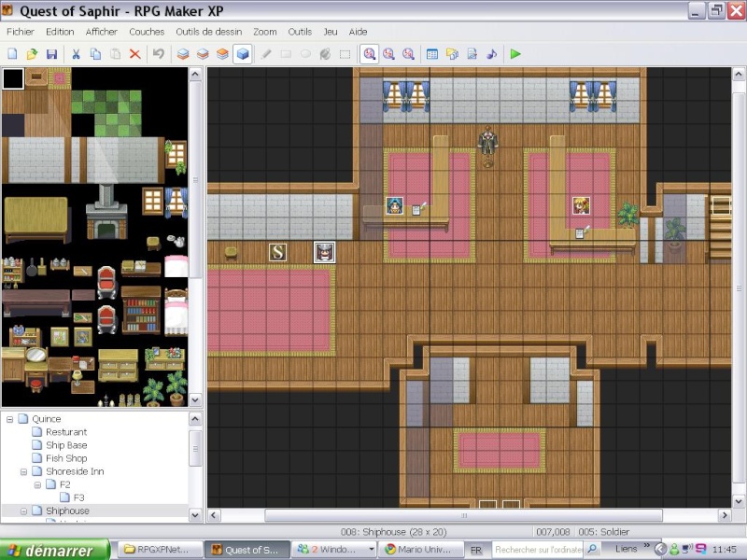The width and height of the screenshot is (747, 560).
Task: Select the Ship Base map
Action: tap(66, 445)
